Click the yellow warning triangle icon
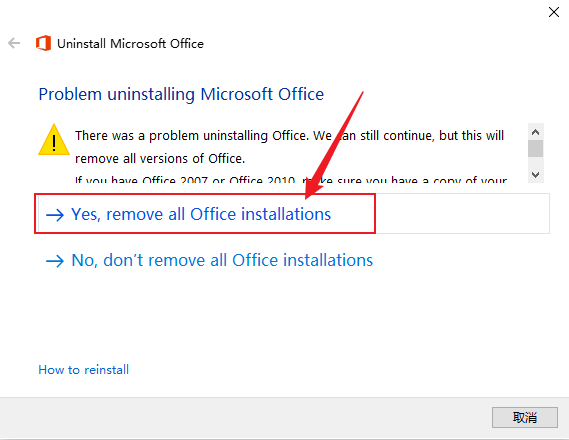Screen dimensions: 569x440 pos(54,140)
